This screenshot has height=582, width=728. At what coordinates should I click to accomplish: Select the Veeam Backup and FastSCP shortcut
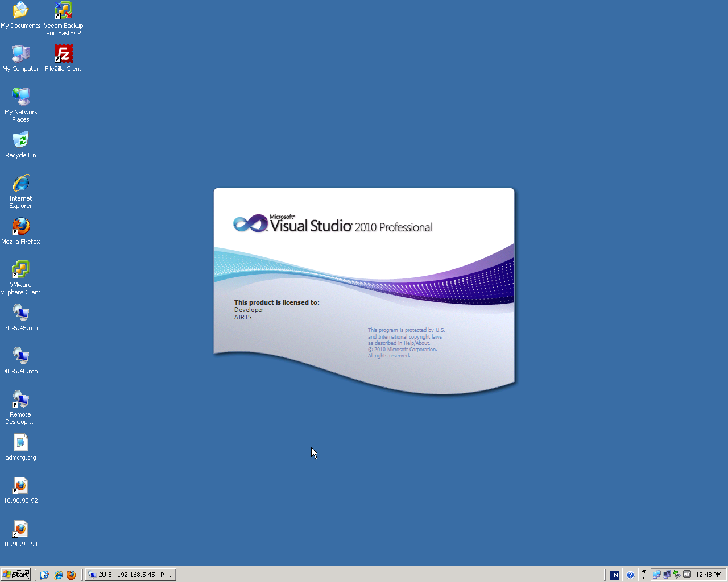pyautogui.click(x=63, y=18)
